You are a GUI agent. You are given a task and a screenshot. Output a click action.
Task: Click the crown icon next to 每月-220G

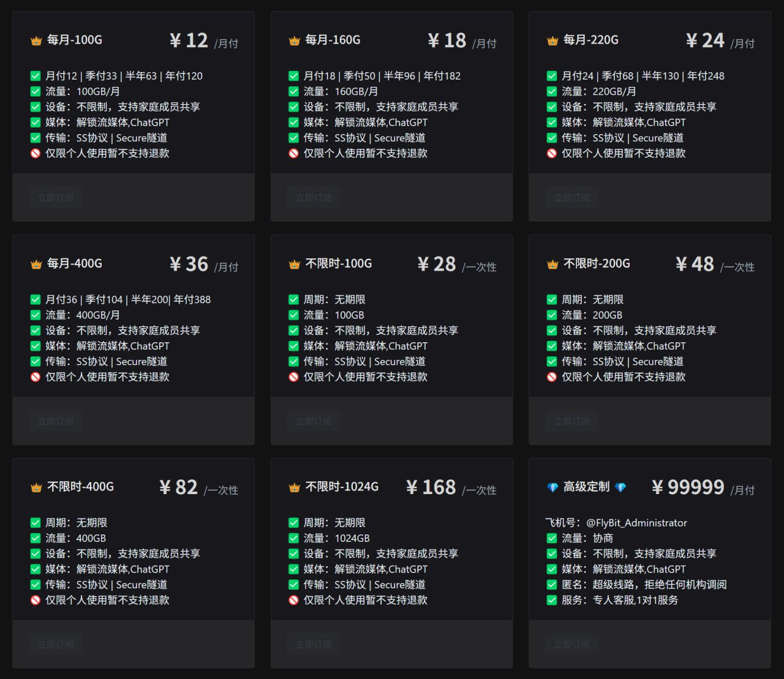click(x=552, y=41)
